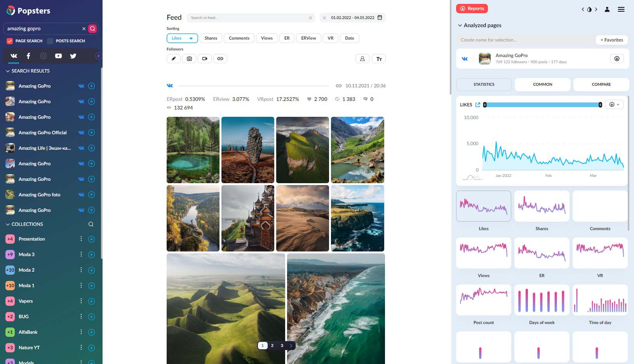
Task: Enable the Posts Search checkbox
Action: click(50, 41)
